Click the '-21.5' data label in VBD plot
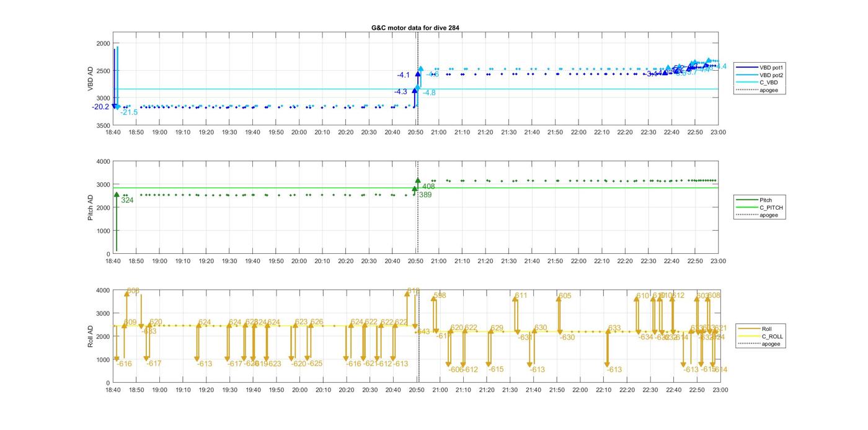This screenshot has height=430, width=868. tap(129, 112)
